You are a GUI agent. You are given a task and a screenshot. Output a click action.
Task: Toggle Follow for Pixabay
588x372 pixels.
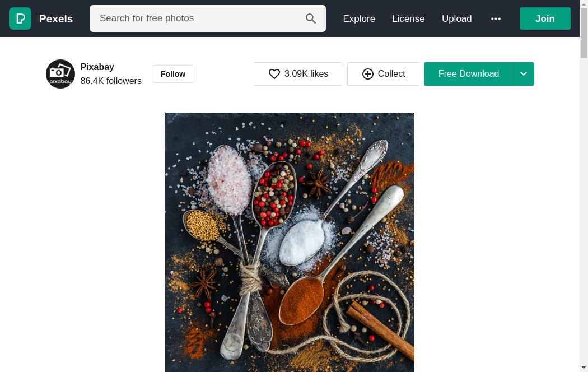[x=173, y=74]
